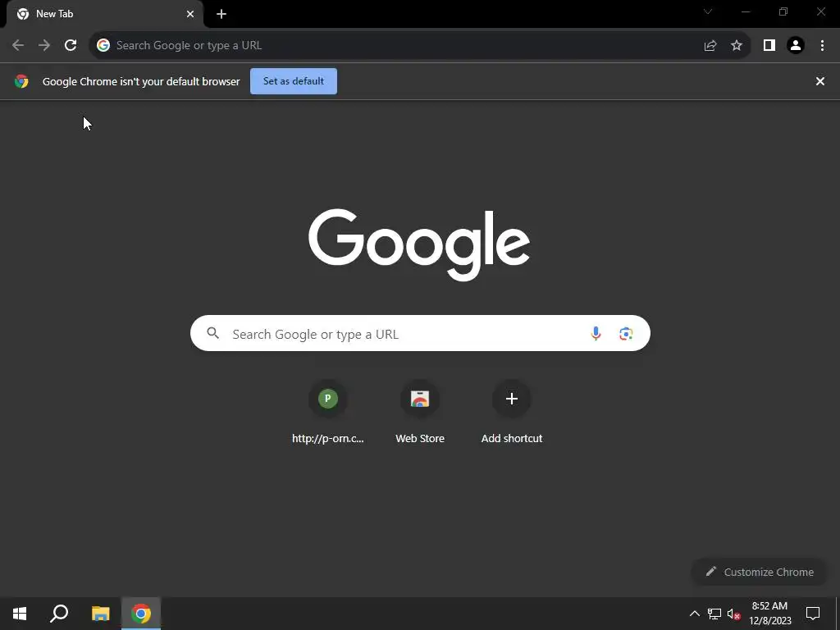Click the Google logo
Viewport: 840px width, 630px height.
point(419,244)
